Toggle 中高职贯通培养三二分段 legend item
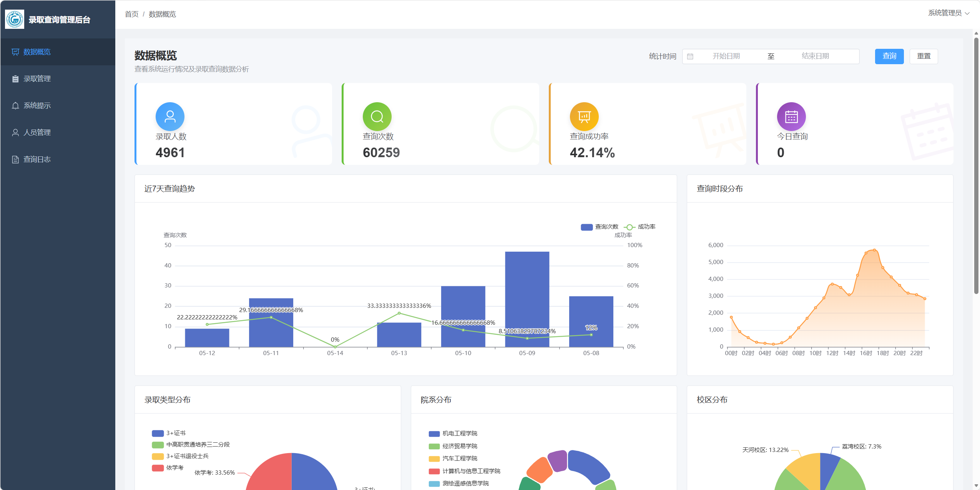Screen dimensions: 980x490 (x=191, y=445)
